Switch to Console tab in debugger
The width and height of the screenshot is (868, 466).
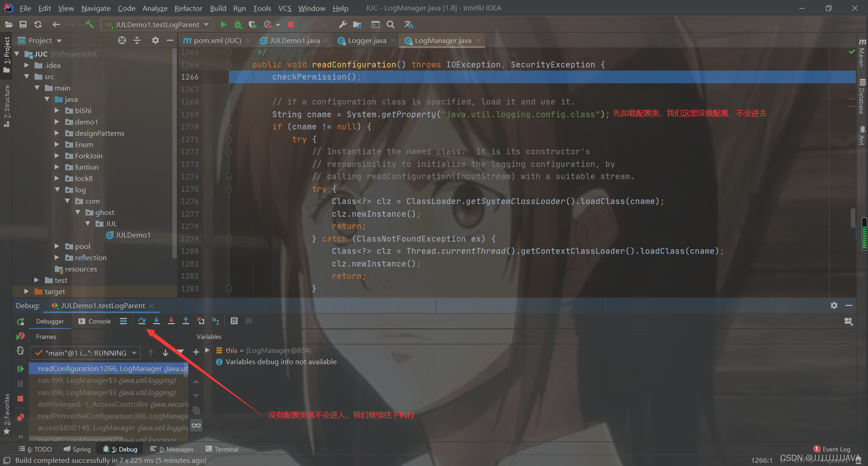pyautogui.click(x=94, y=321)
